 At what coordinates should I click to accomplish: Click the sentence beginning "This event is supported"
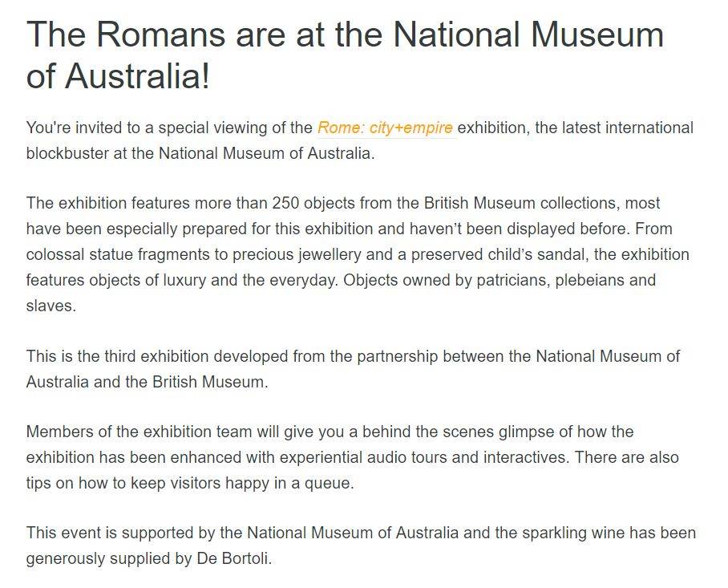[362, 545]
